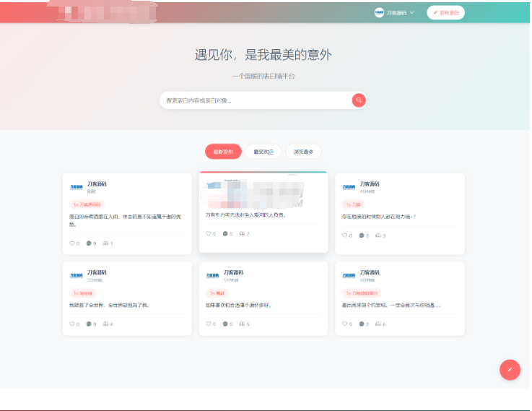532x411 pixels.
Task: Click author name 刀客源码 on 落日的余晖 card
Action: click(97, 184)
